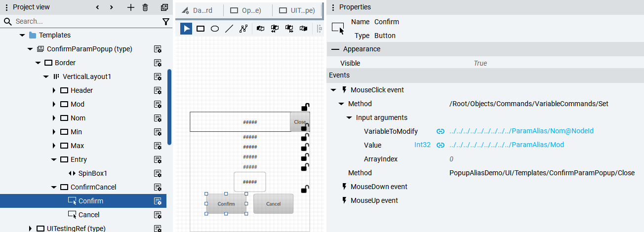Collapse the Border node
This screenshot has width=644, height=232.
click(38, 63)
